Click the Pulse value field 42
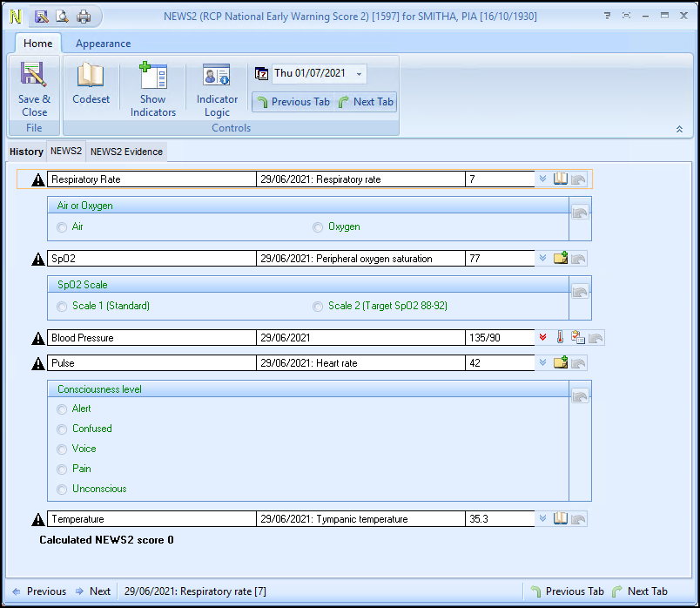The image size is (700, 608). [500, 363]
